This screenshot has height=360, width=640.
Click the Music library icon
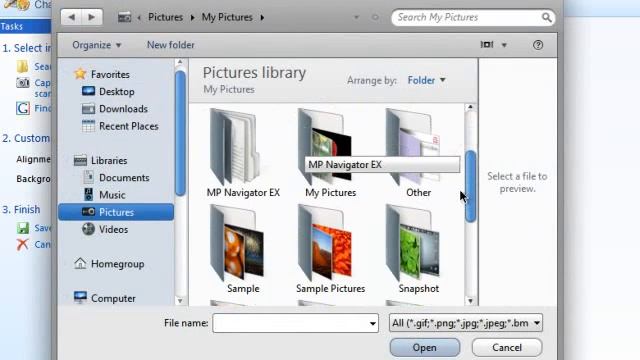pos(88,194)
